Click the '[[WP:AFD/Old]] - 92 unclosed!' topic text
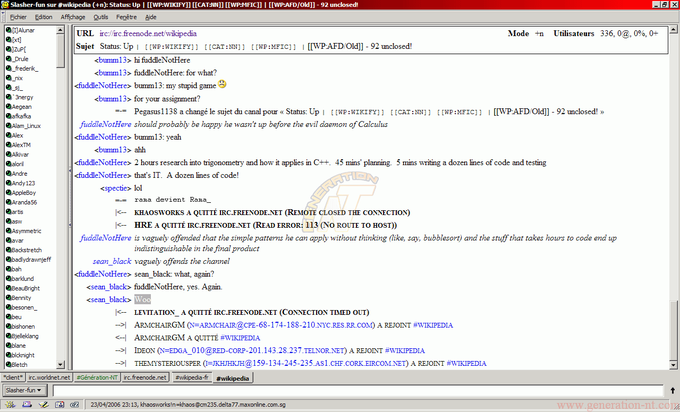Image resolution: width=680 pixels, height=412 pixels. [x=360, y=46]
